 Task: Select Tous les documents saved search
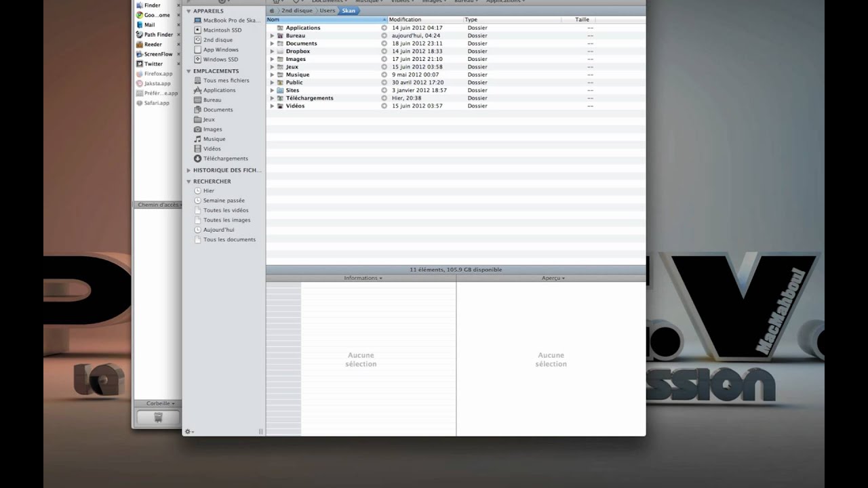click(x=224, y=239)
